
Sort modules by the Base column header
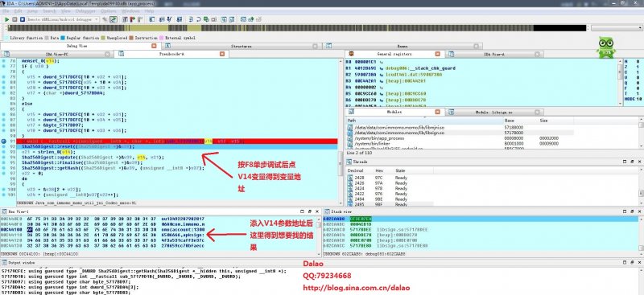pyautogui.click(x=521, y=121)
